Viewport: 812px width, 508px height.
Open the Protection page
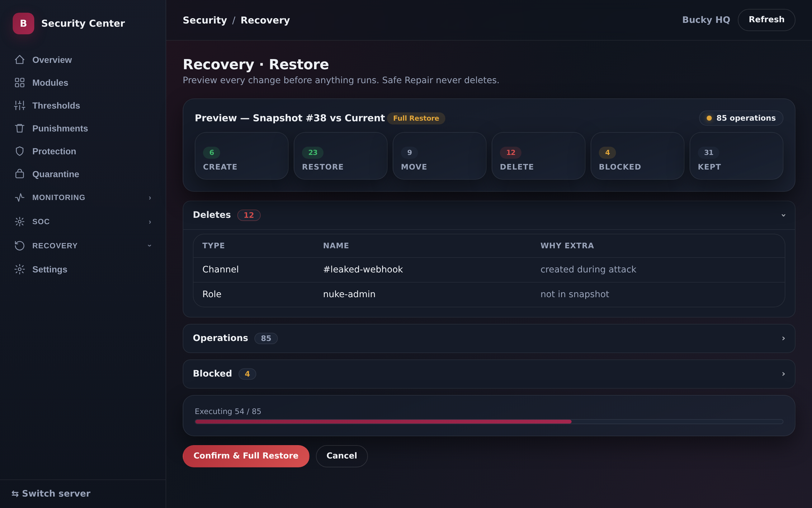(83, 151)
